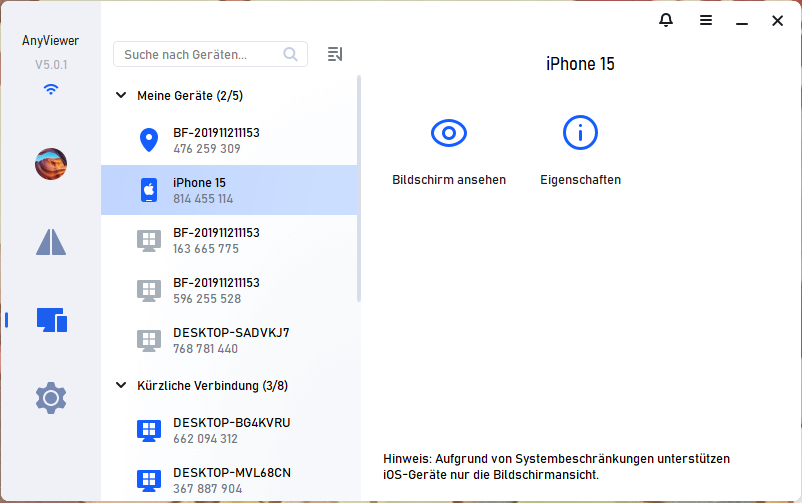Select device with ID 476 259 309
This screenshot has height=503, width=802.
tap(229, 140)
